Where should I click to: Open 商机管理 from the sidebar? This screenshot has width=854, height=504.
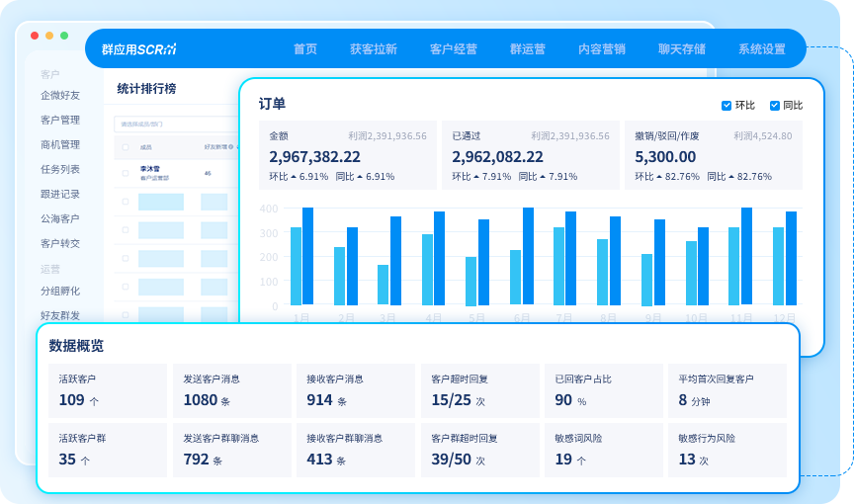[60, 145]
